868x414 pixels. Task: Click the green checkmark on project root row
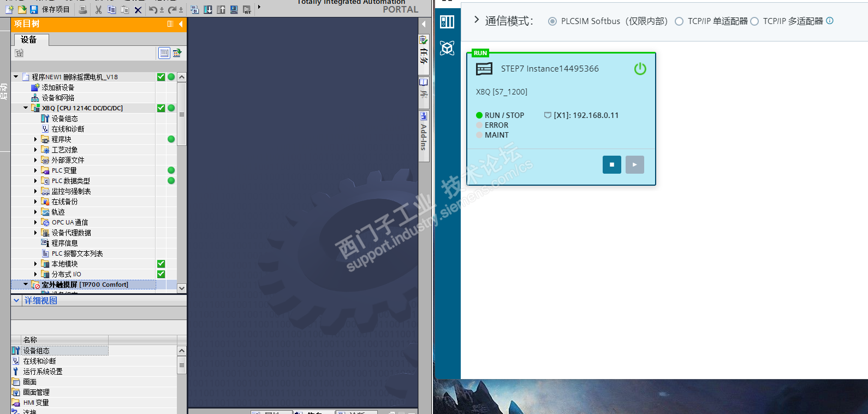[161, 77]
